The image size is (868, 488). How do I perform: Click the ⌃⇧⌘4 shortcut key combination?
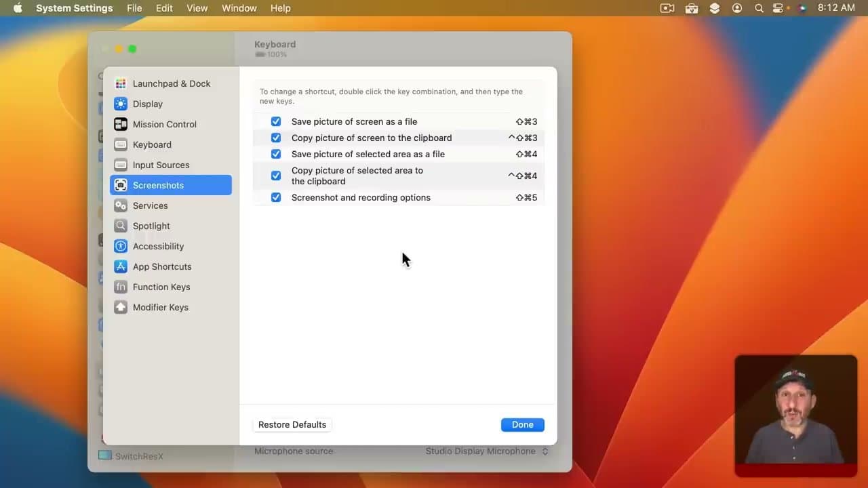tap(523, 176)
